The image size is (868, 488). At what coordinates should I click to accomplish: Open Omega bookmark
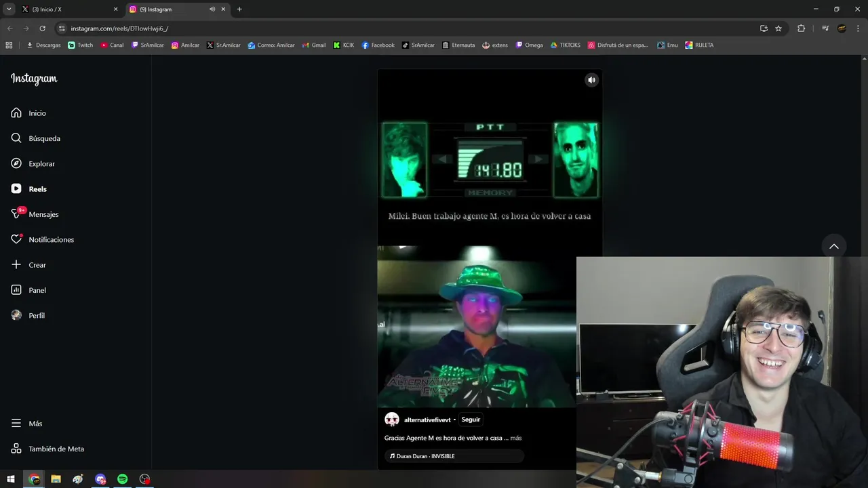pos(530,45)
